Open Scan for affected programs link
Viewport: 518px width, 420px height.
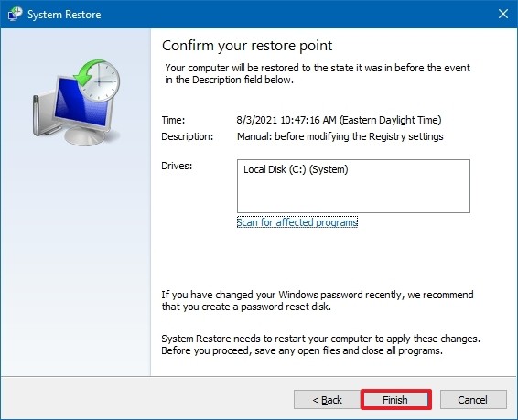click(297, 222)
